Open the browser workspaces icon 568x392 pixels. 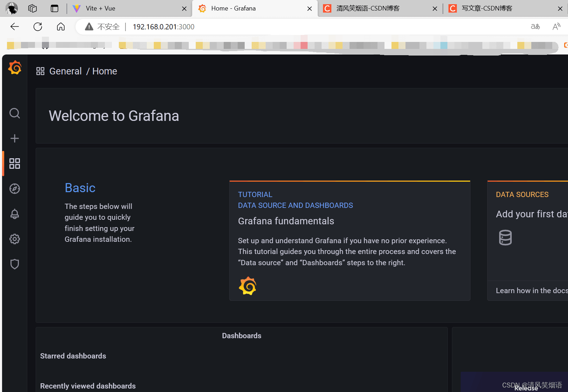(33, 8)
